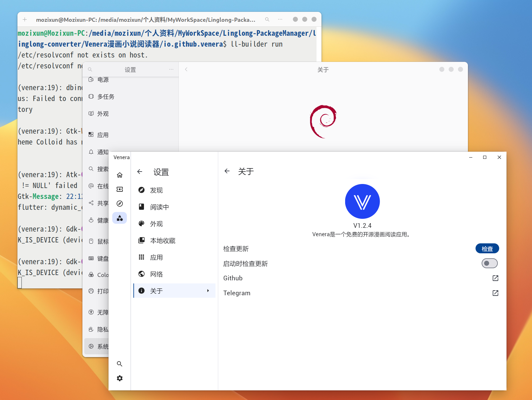
Task: Select 健康 in system settings sidebar
Action: pos(97,220)
